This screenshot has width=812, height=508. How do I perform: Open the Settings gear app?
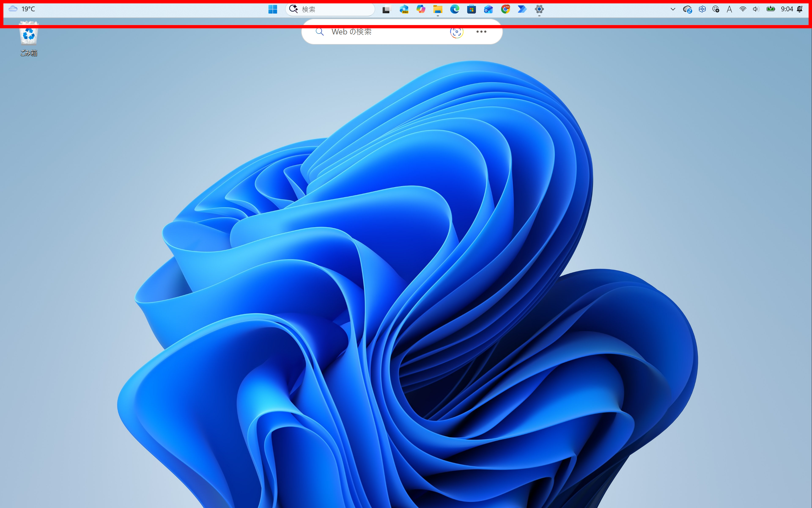coord(539,9)
